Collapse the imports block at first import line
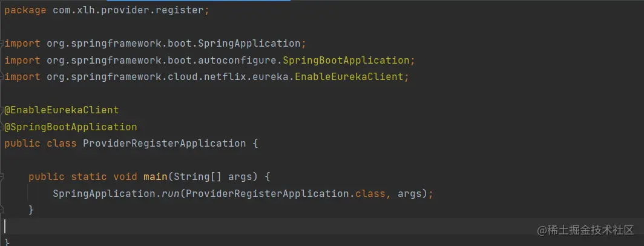644x246 pixels. (x=2, y=44)
